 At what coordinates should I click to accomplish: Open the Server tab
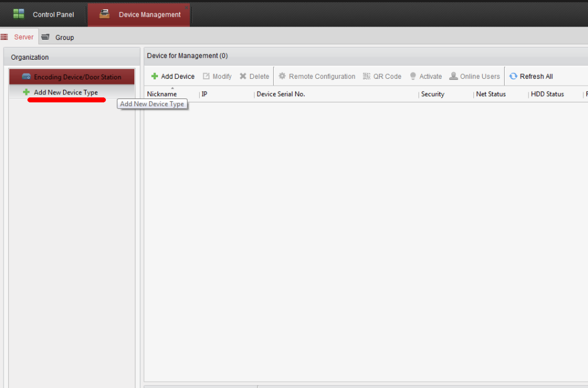tap(19, 37)
